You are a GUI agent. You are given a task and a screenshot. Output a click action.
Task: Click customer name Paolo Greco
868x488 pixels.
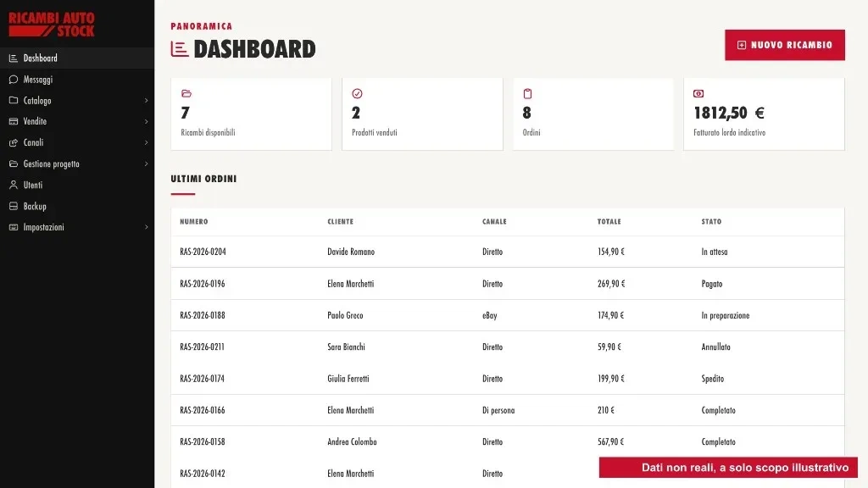point(346,315)
